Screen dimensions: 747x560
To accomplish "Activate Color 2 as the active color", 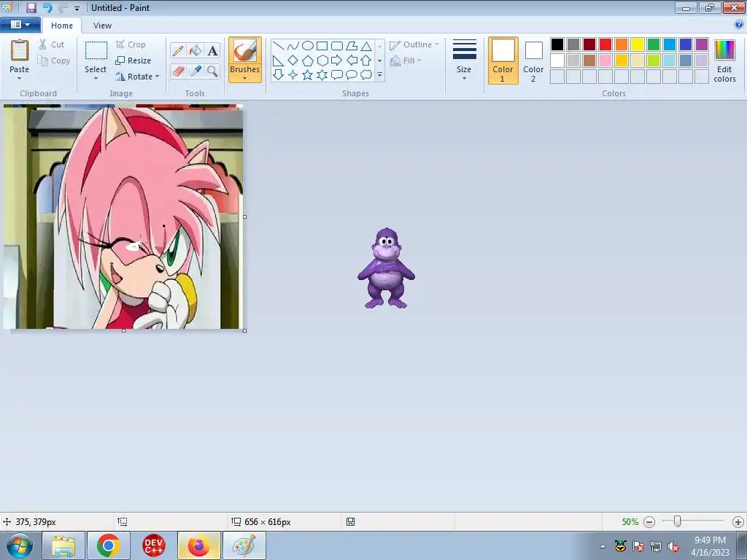I will coord(533,61).
